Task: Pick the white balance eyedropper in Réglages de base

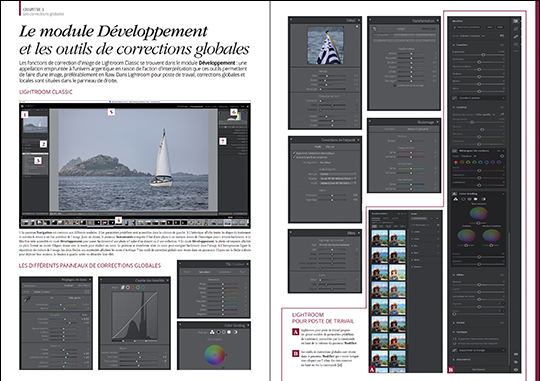Action: point(28,299)
